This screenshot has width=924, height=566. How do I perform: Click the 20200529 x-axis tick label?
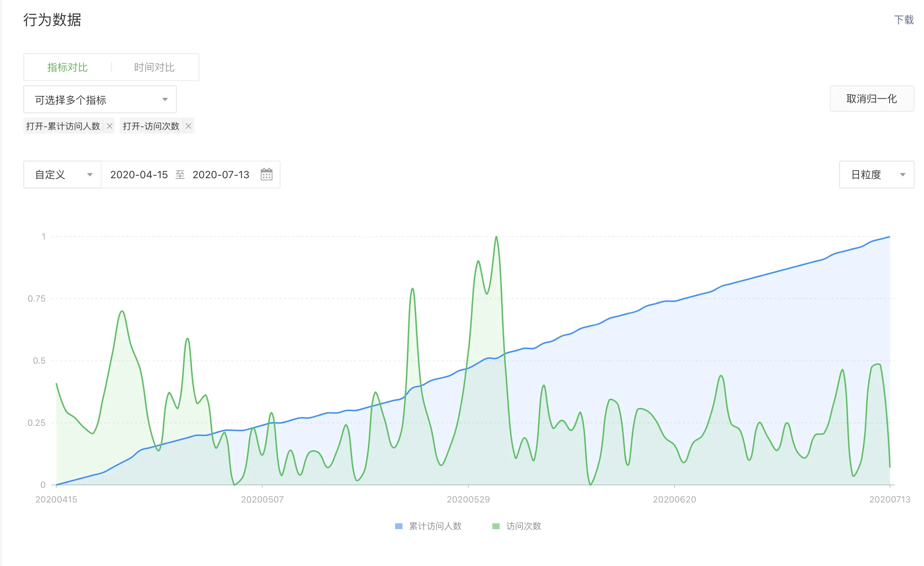(x=468, y=500)
